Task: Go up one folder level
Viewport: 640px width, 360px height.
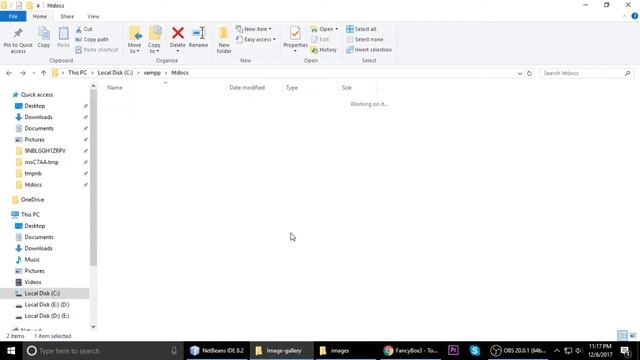Action: tap(43, 73)
